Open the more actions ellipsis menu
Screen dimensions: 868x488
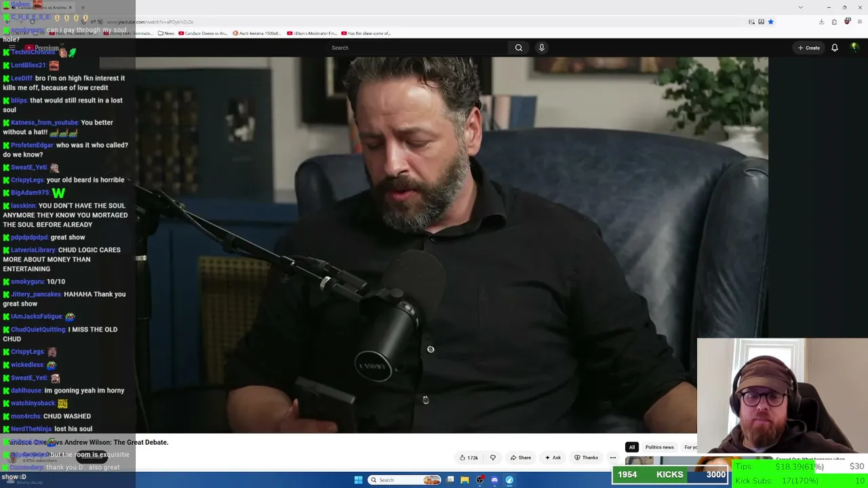coord(613,457)
